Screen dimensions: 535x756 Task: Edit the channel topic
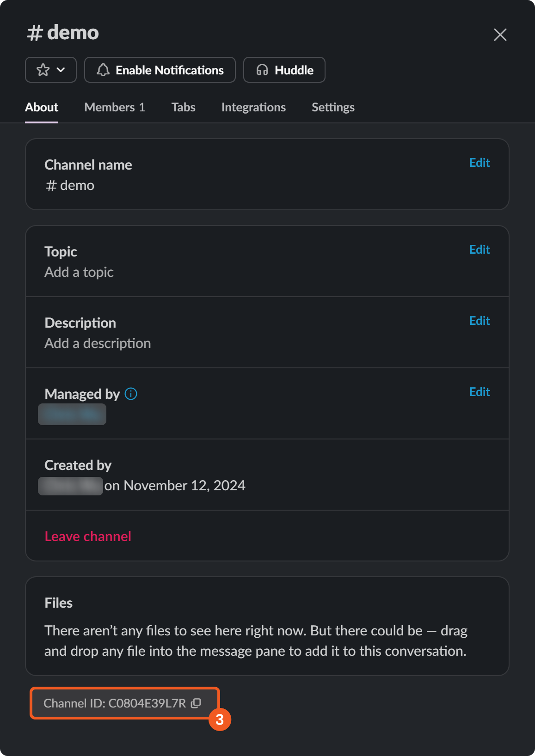pyautogui.click(x=480, y=250)
